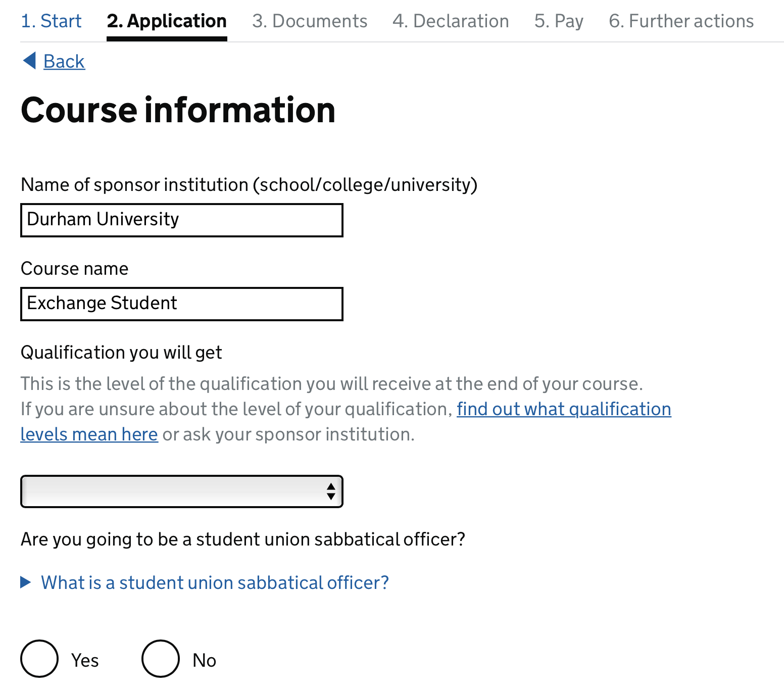Click the Course information heading
This screenshot has height=692, width=784.
pos(178,110)
